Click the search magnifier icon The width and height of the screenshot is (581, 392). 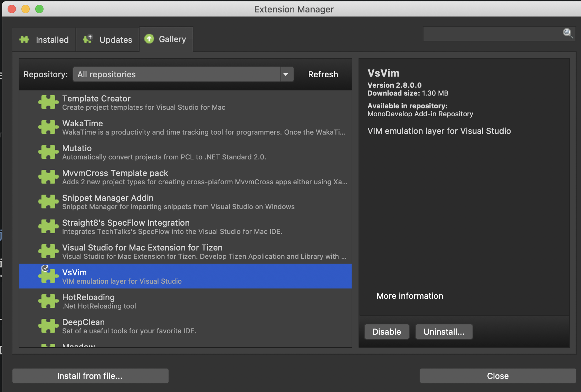568,33
